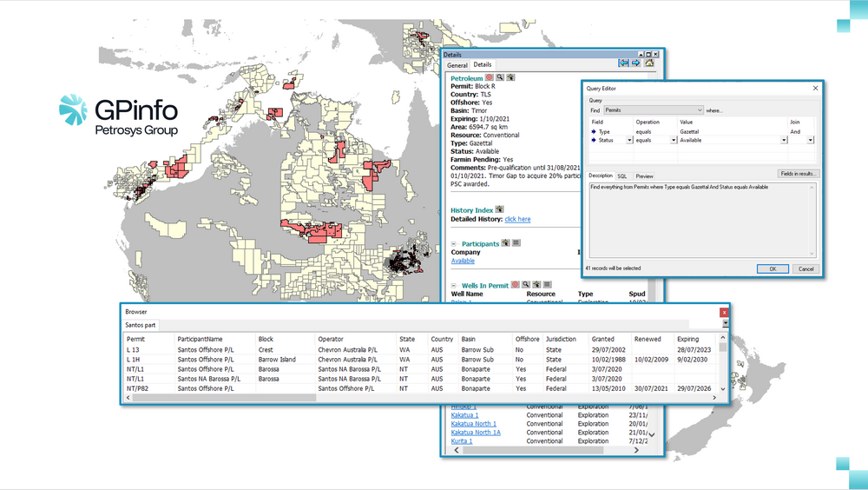Viewport: 868px width, 490px height.
Task: Click the list icon beside Wells In Permit
Action: tap(547, 284)
